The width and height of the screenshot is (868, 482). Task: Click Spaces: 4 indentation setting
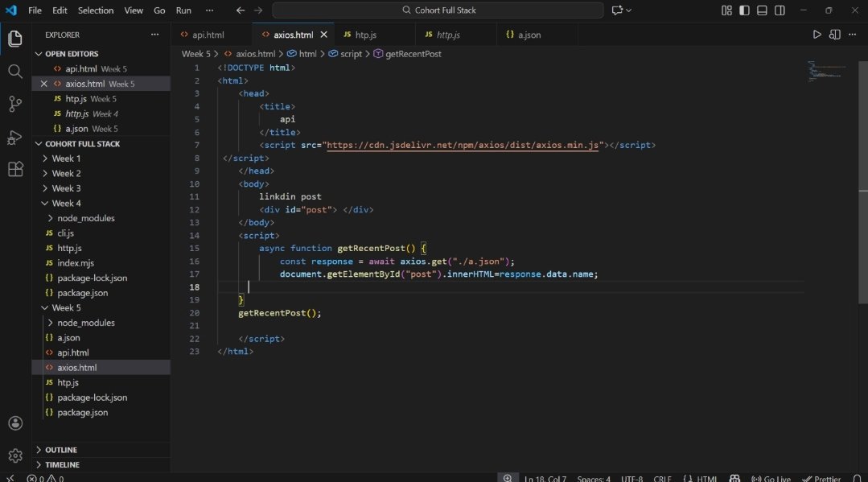pos(594,478)
